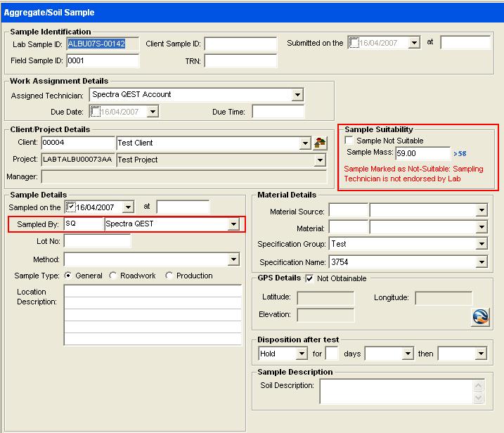
Task: Enable the Sample Not Suitable checkbox
Action: pos(350,141)
